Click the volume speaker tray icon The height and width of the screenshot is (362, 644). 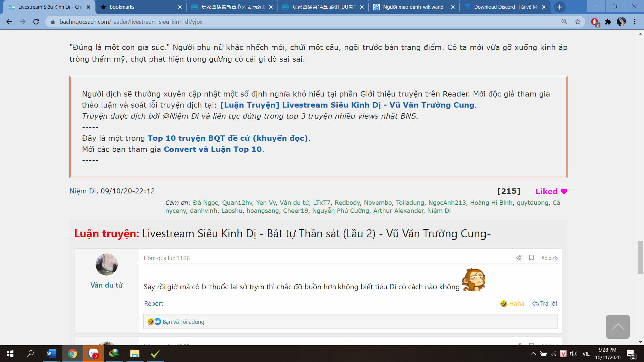573,354
